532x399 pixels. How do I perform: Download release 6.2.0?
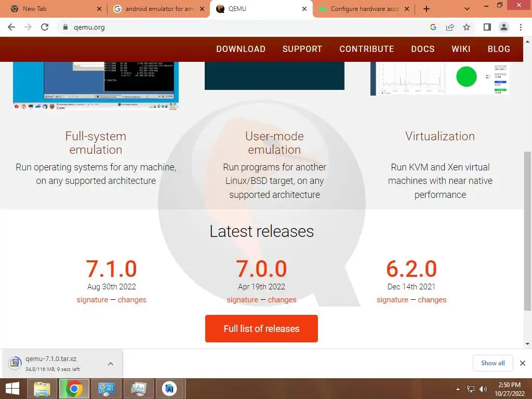coord(411,269)
